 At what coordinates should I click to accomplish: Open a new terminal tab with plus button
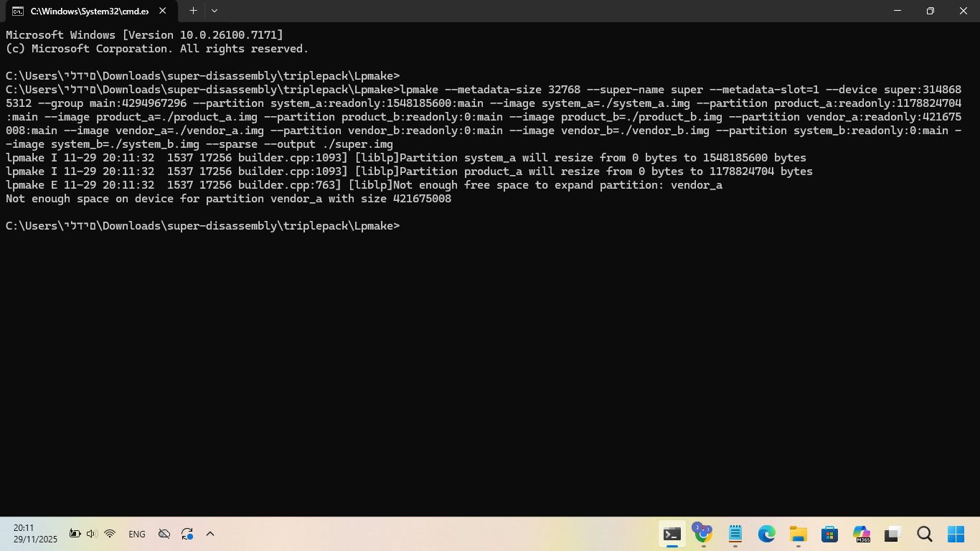tap(193, 11)
